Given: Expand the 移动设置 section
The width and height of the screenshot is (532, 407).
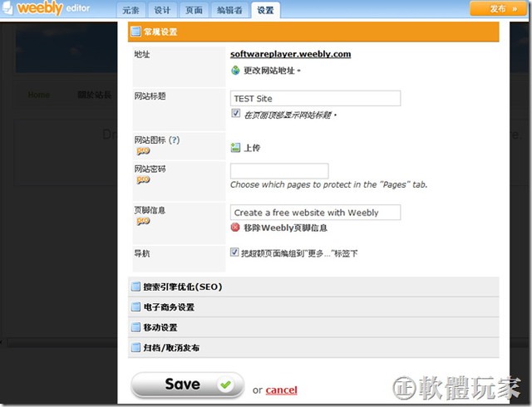Looking at the screenshot, I should coord(313,327).
